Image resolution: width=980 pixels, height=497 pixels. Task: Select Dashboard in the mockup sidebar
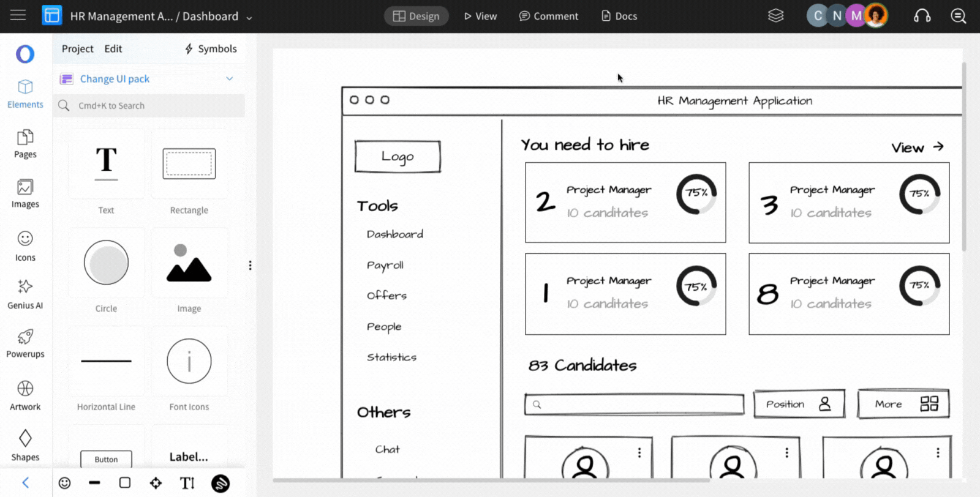[x=395, y=234]
